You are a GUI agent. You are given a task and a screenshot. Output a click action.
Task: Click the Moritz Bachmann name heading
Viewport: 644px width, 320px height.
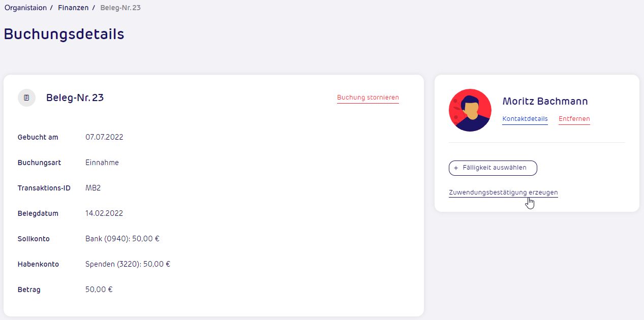point(545,101)
